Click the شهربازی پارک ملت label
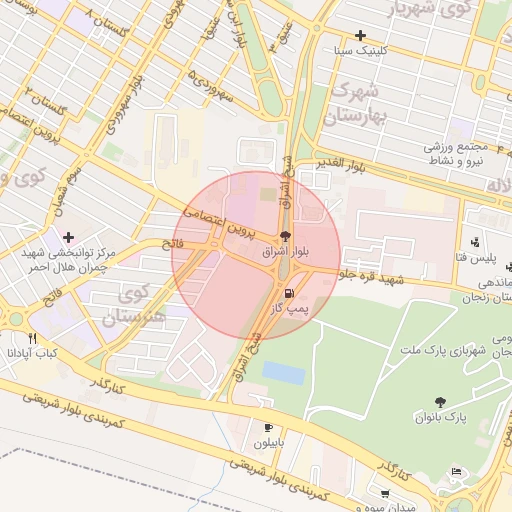 click(443, 350)
